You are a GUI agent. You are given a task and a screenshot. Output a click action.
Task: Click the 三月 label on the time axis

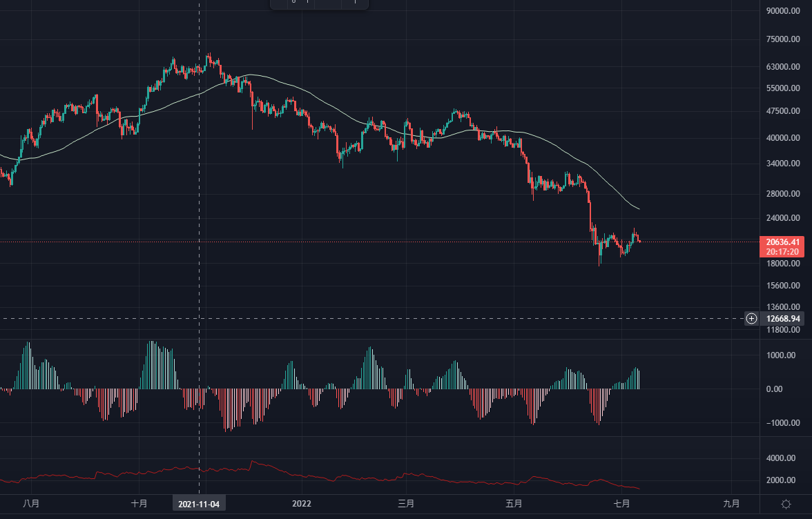click(x=406, y=504)
